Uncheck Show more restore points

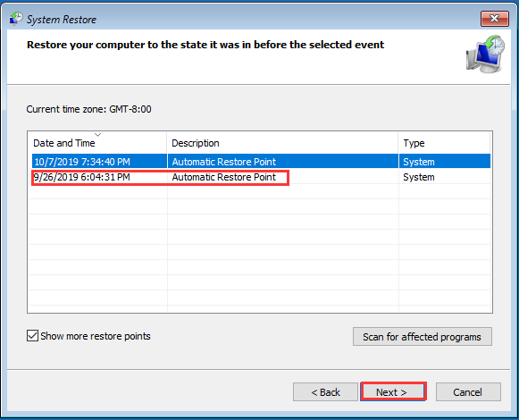[32, 335]
